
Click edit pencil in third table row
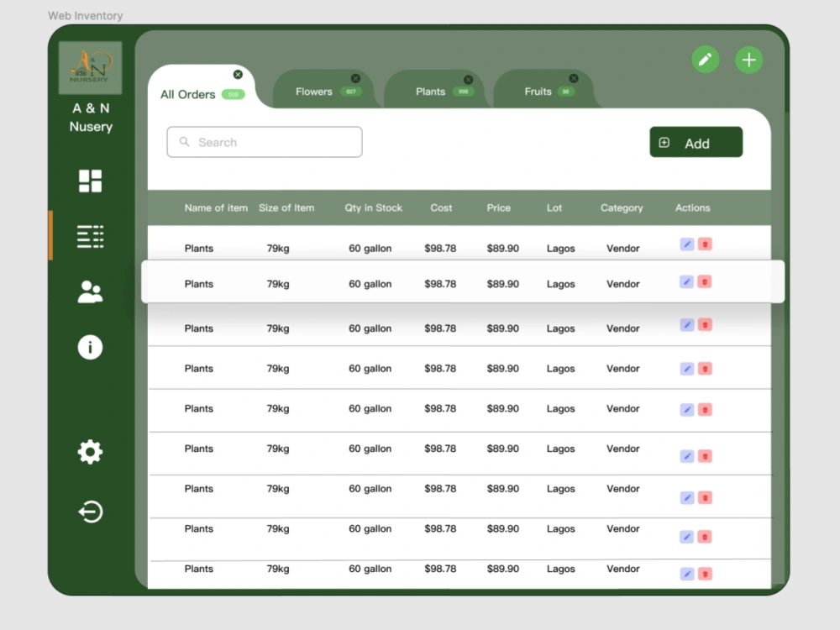(x=687, y=324)
